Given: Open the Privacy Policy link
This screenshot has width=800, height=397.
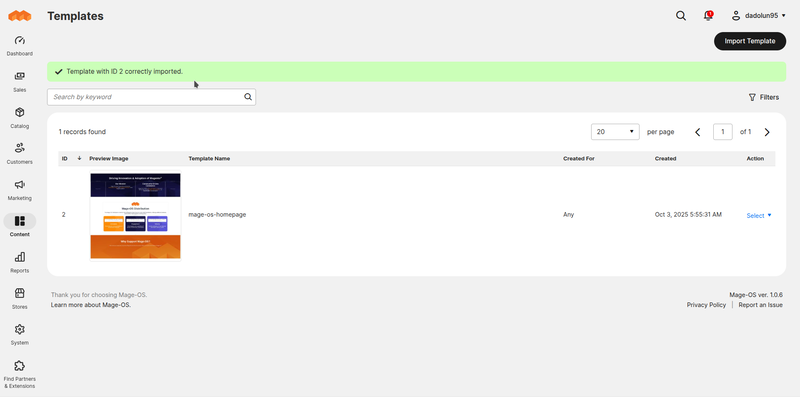Looking at the screenshot, I should [x=706, y=305].
